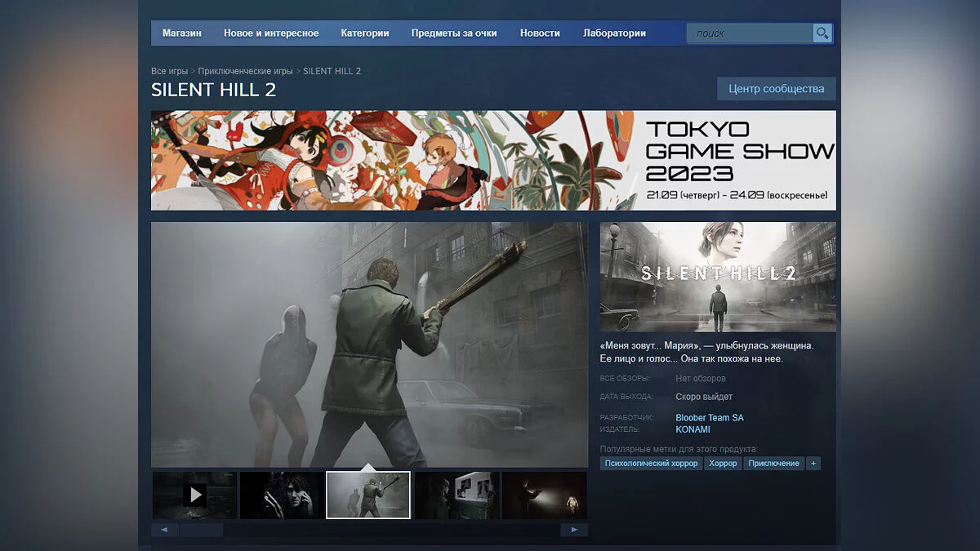980x551 pixels.
Task: Follow the Приключенческие игры breadcrumb link
Action: [245, 71]
